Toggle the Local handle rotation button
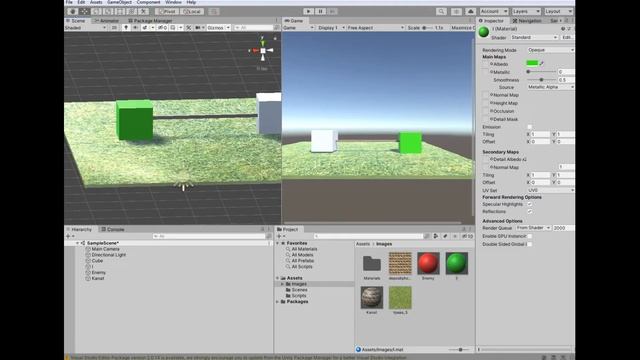This screenshot has height=360, width=640. (x=191, y=11)
